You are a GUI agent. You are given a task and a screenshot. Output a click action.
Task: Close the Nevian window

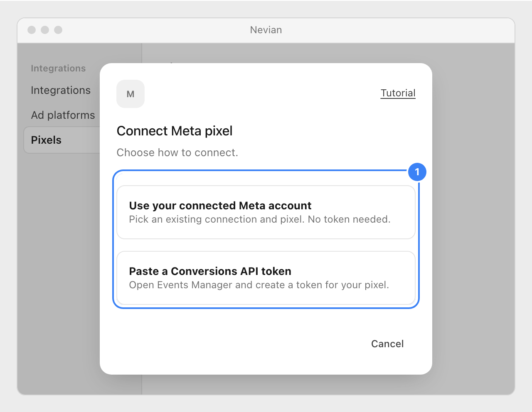(32, 30)
